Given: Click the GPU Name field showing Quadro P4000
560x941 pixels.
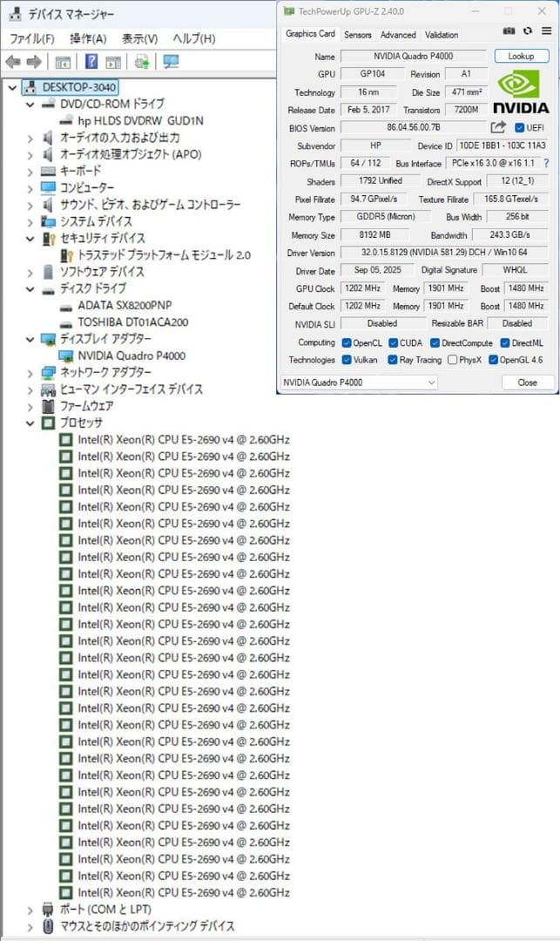Looking at the screenshot, I should pos(413,56).
